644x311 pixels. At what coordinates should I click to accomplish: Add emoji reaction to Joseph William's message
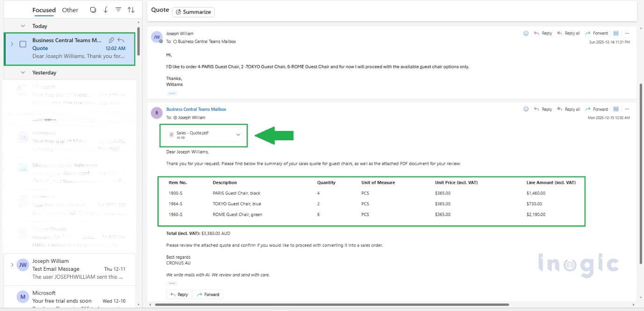[x=526, y=33]
